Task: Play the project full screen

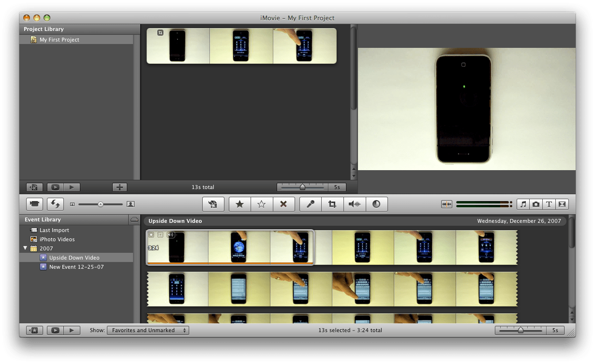Action: 55,187
